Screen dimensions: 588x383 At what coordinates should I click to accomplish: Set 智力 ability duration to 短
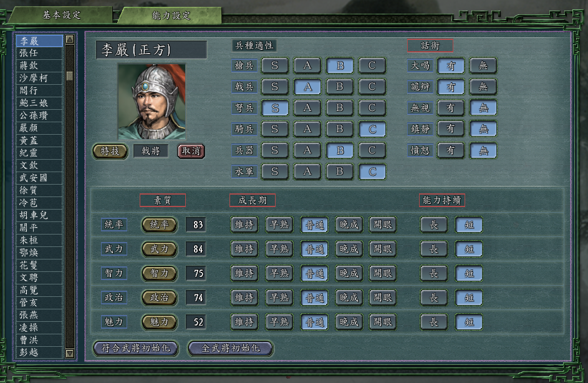click(x=469, y=273)
